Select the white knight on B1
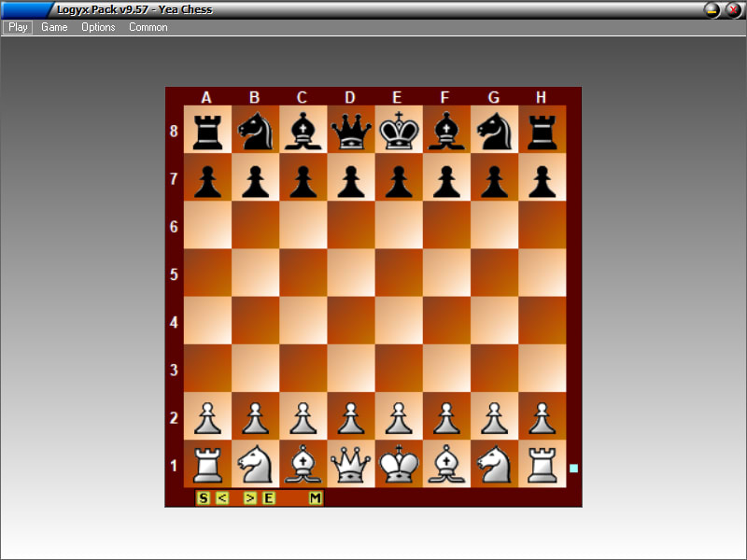Viewport: 747px width, 560px height. [255, 464]
